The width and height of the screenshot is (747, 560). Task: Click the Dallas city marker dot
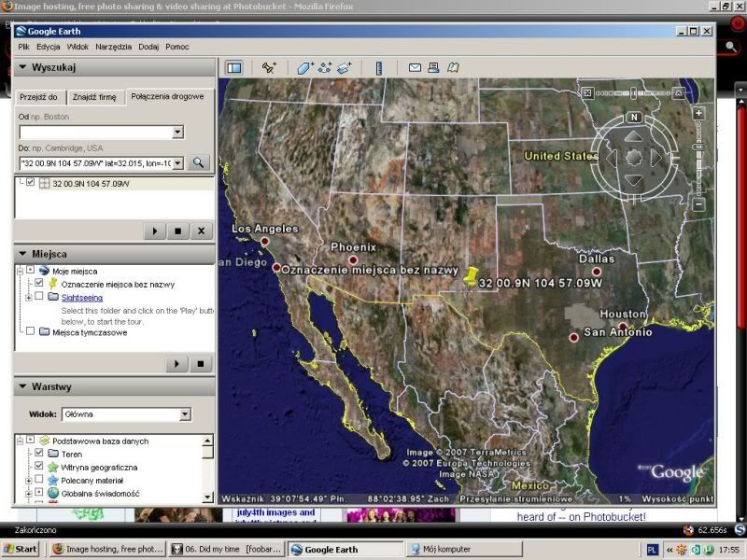point(597,272)
